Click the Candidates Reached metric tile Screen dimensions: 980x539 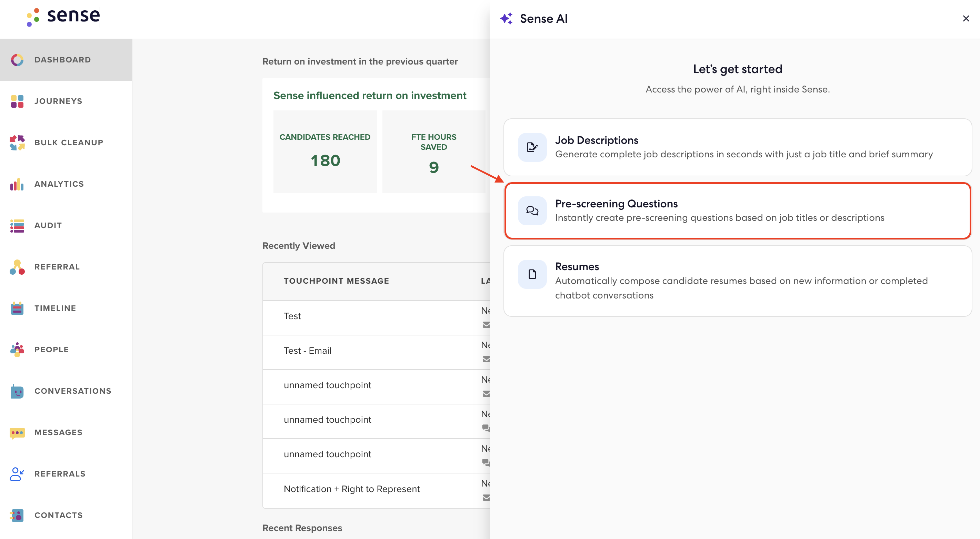click(x=325, y=152)
